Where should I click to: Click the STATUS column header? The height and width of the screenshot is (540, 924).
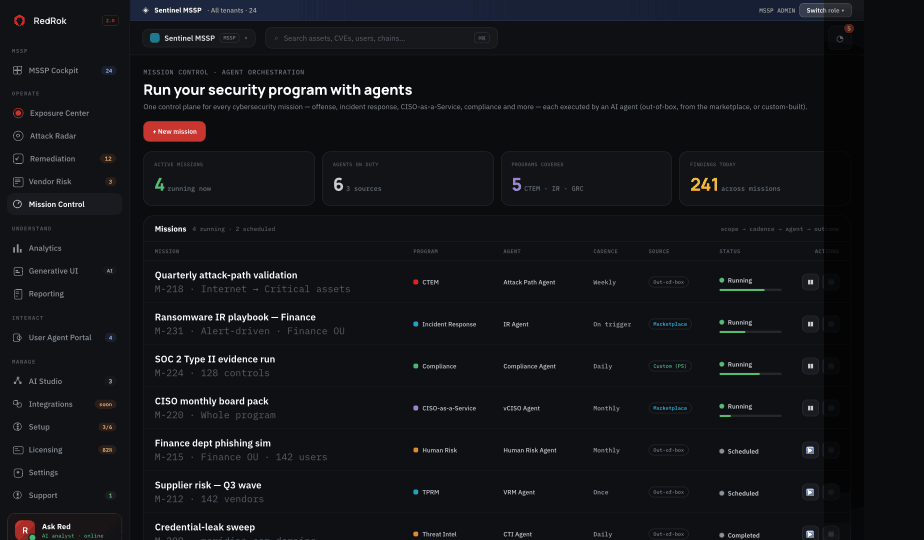click(x=730, y=251)
